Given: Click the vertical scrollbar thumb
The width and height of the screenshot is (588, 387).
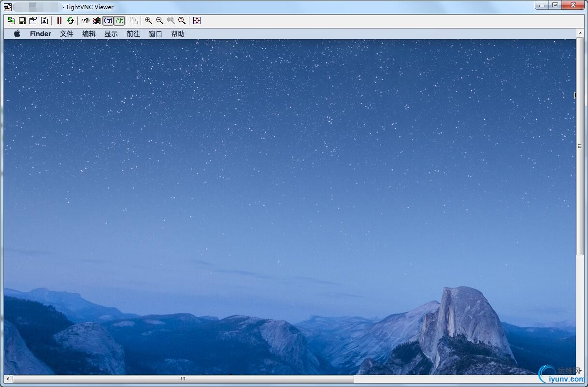Looking at the screenshot, I should pyautogui.click(x=580, y=146).
